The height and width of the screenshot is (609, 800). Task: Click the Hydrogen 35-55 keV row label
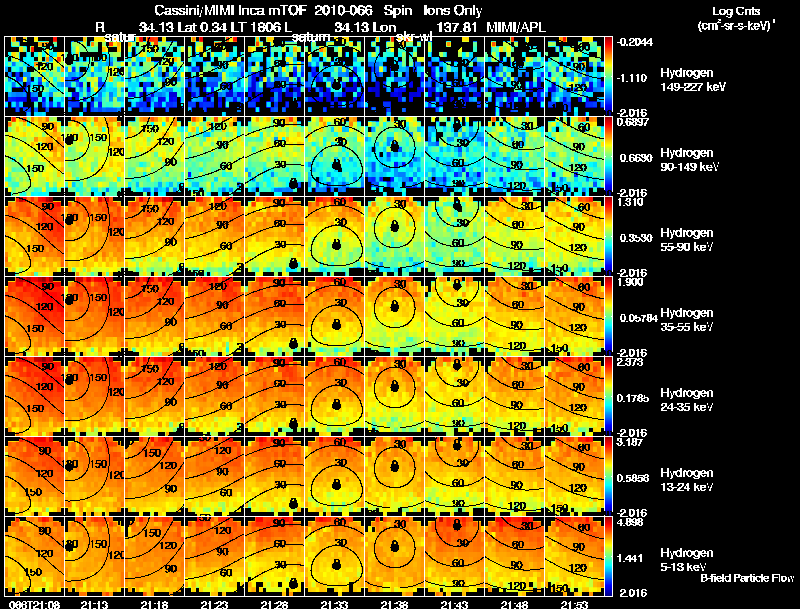[x=687, y=320]
